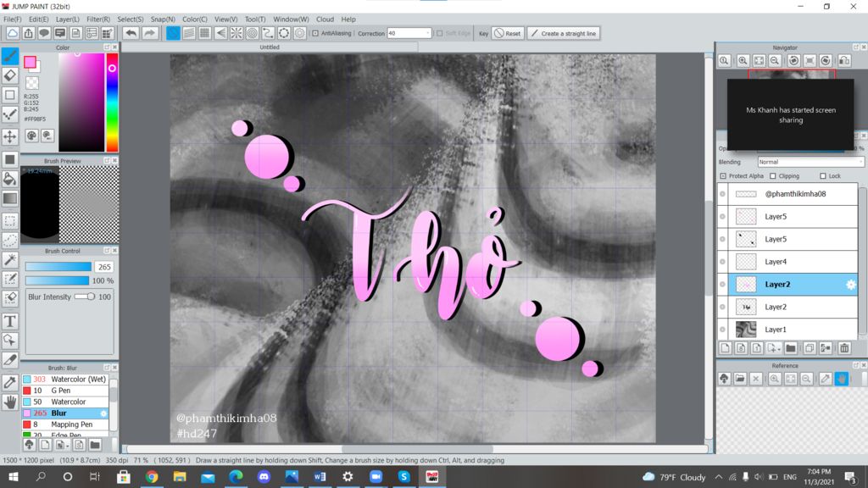
Task: Click the brush size slider bar
Action: tap(58, 267)
